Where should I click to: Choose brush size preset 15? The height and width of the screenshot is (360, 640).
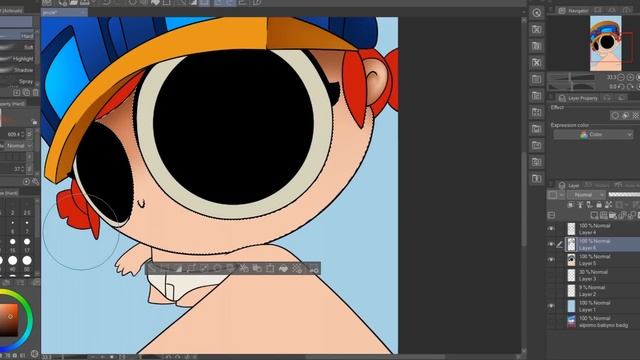click(x=13, y=244)
